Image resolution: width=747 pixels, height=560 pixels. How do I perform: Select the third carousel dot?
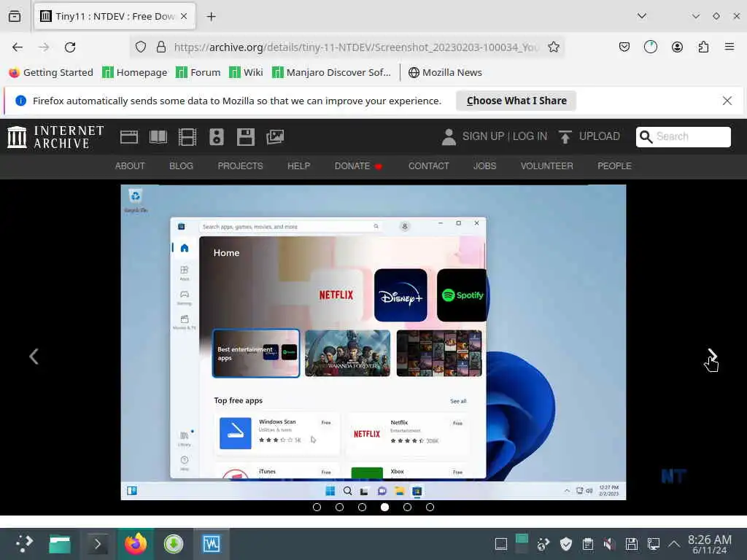pos(362,507)
